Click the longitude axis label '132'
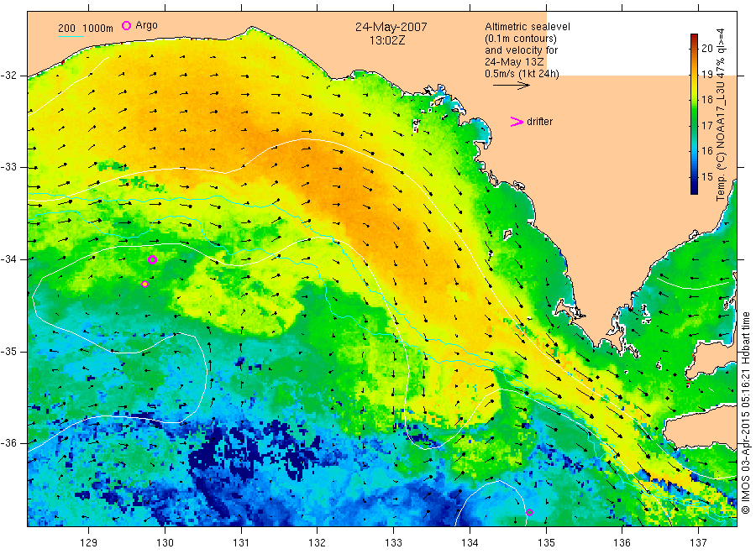 coord(318,543)
